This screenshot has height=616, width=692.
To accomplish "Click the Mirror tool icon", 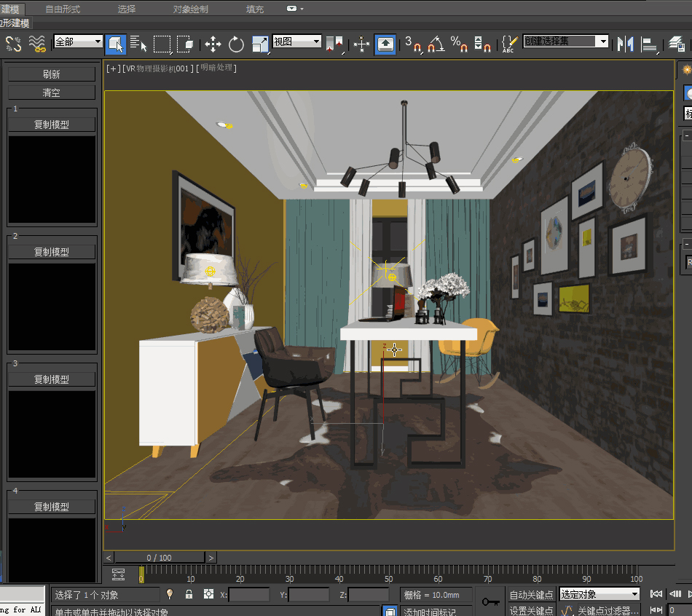I will [625, 44].
